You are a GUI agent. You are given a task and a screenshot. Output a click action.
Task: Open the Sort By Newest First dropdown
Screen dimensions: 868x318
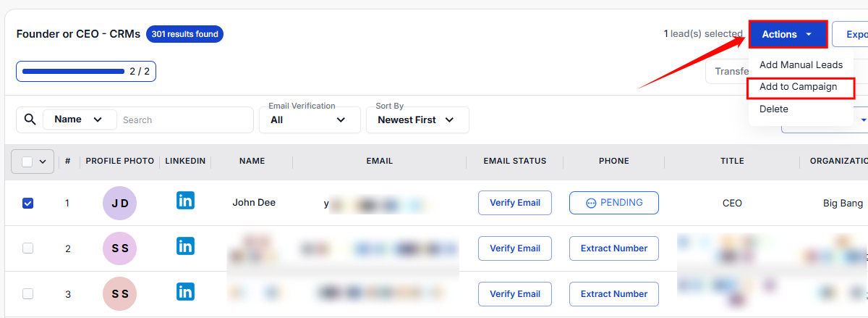coord(417,120)
